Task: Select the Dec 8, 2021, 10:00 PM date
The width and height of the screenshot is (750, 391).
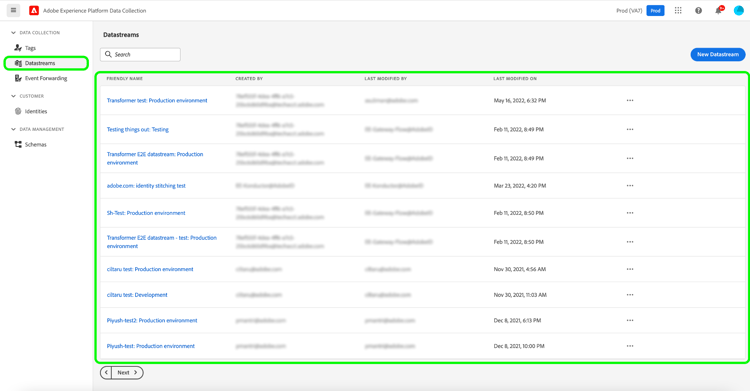Action: click(518, 346)
